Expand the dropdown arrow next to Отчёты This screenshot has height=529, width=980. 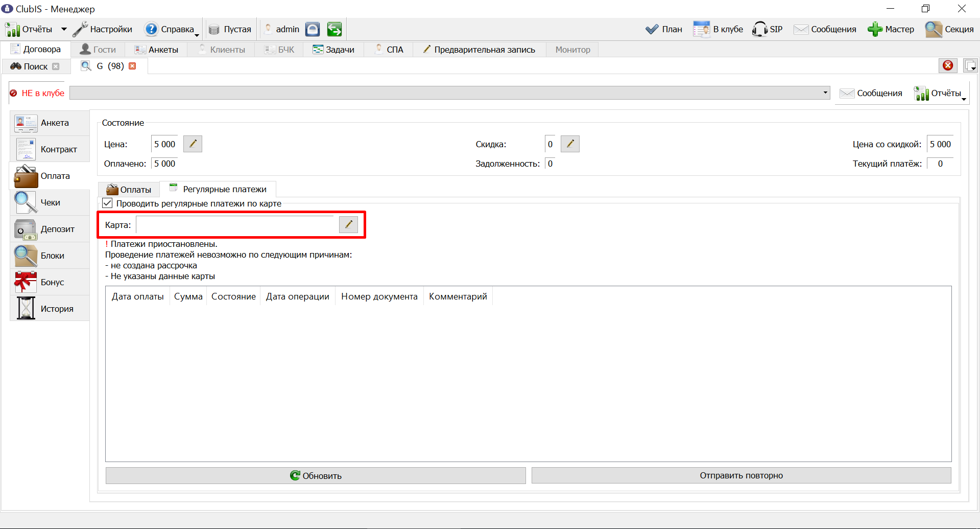tap(64, 29)
